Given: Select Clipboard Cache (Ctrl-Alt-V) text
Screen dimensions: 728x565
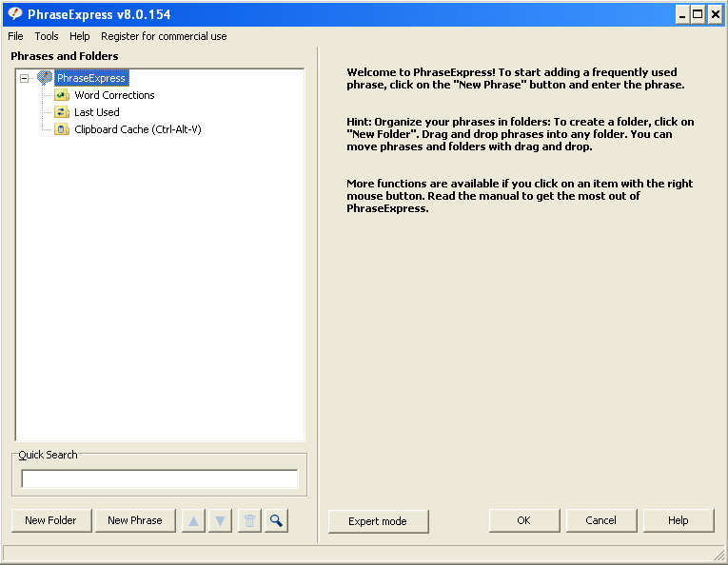Looking at the screenshot, I should tap(138, 129).
